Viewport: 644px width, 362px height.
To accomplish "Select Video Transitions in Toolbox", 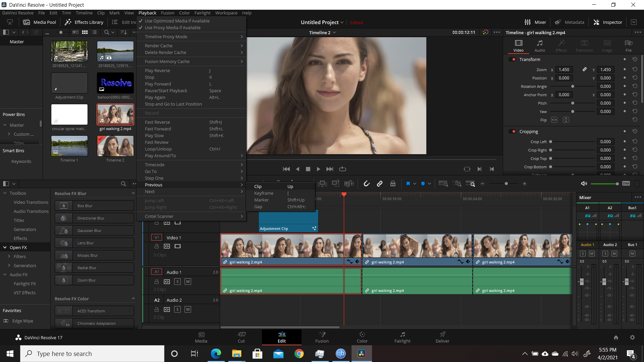I will click(31, 202).
